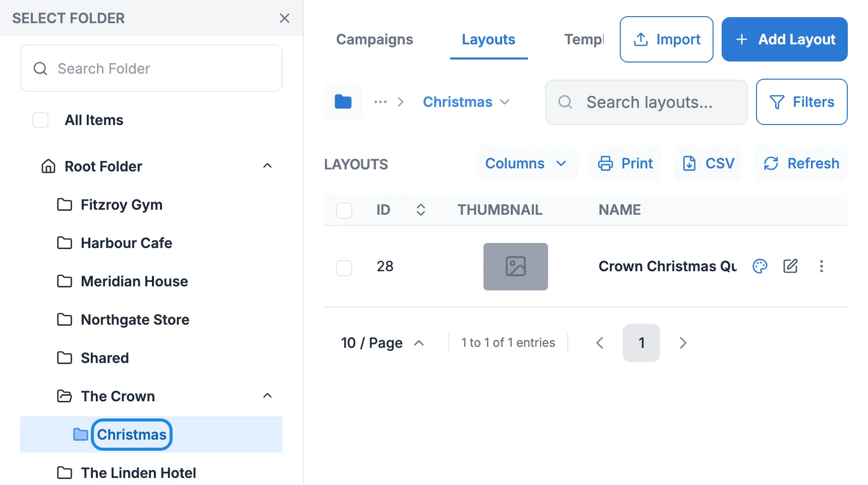Click the Crown Christmas layout name
Screen dimensions: 868x485
pos(668,266)
